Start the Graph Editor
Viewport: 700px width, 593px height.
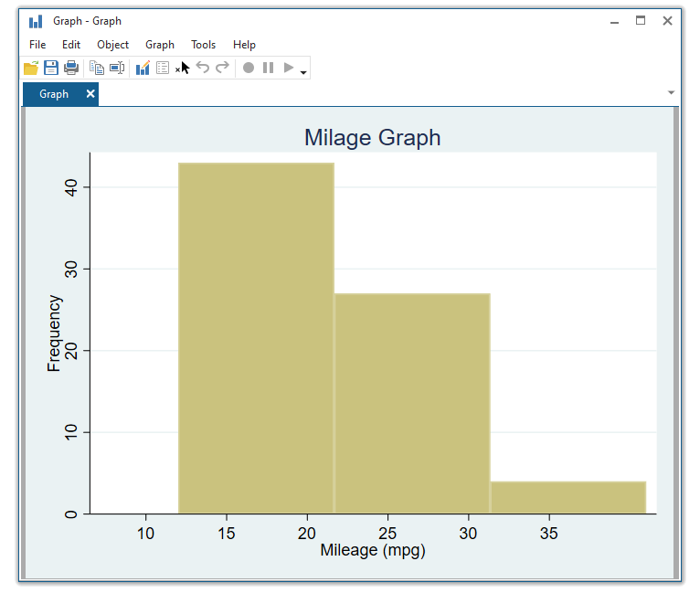(143, 68)
